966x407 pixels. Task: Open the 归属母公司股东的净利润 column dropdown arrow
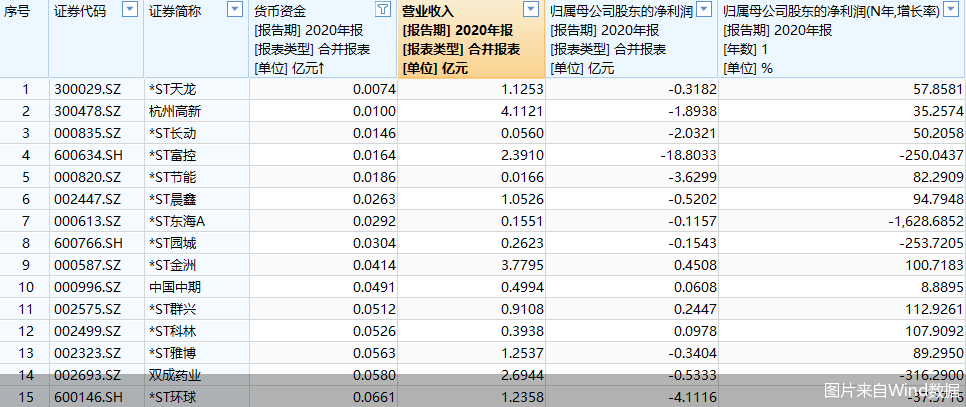point(704,9)
